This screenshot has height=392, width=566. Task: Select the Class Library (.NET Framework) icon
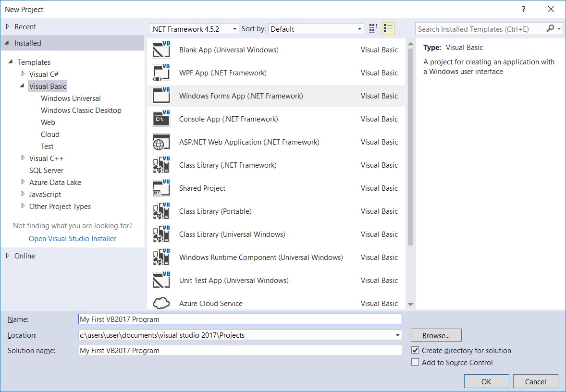[160, 165]
